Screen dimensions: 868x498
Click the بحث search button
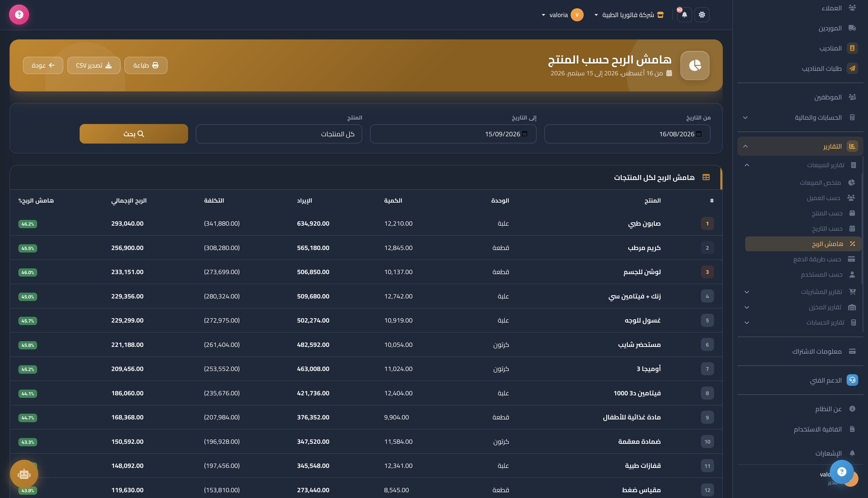pos(134,134)
